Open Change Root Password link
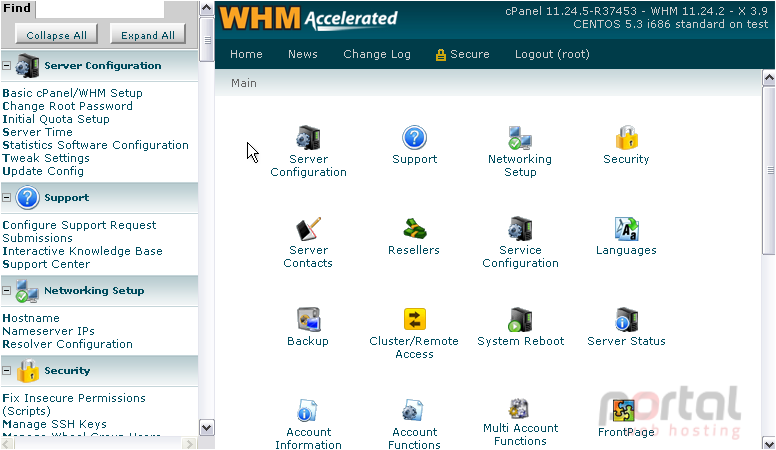The width and height of the screenshot is (776, 450). pos(67,106)
